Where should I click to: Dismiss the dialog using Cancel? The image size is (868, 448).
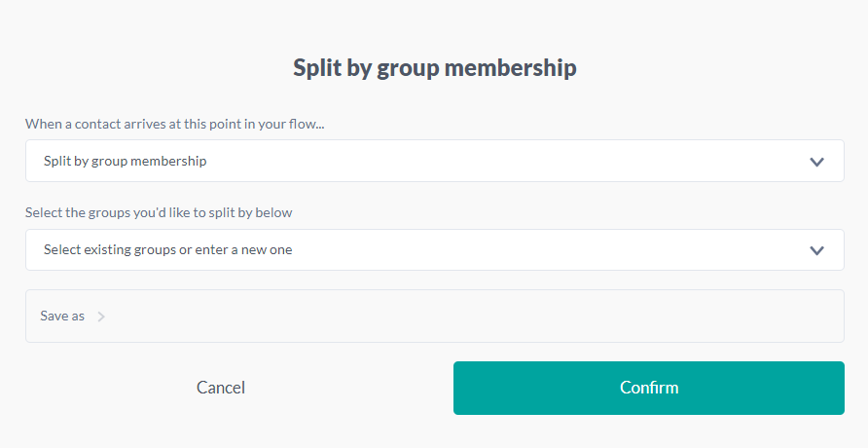[x=221, y=388]
